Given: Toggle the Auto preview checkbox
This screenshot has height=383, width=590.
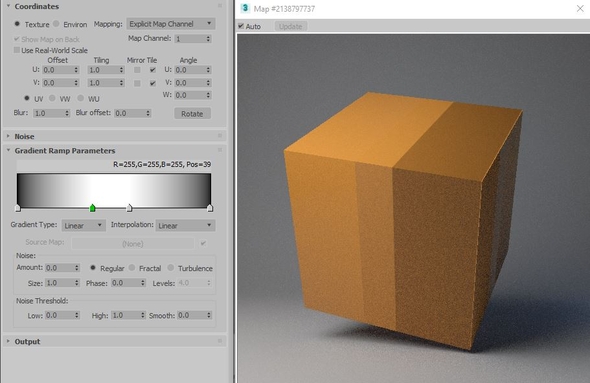Looking at the screenshot, I should click(241, 26).
